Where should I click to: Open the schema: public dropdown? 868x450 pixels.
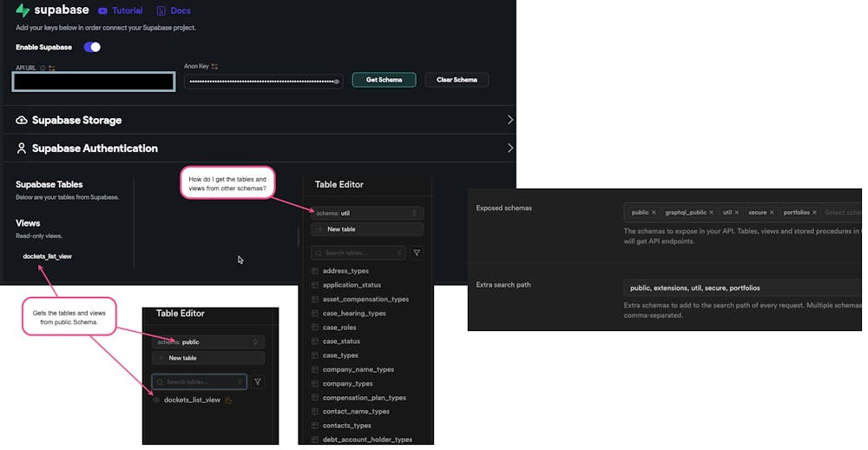click(x=208, y=342)
